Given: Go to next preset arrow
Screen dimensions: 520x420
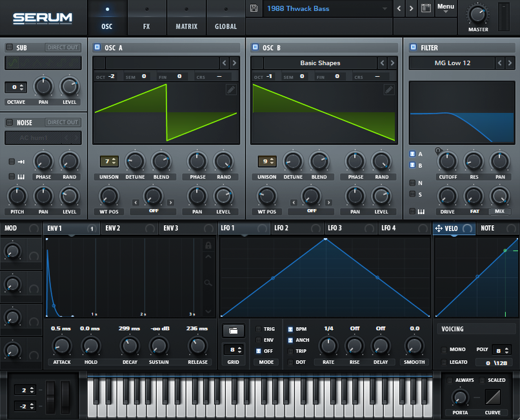Looking at the screenshot, I should [411, 8].
